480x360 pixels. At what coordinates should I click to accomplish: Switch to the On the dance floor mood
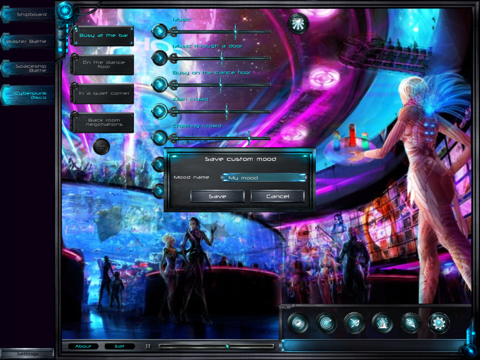point(103,64)
